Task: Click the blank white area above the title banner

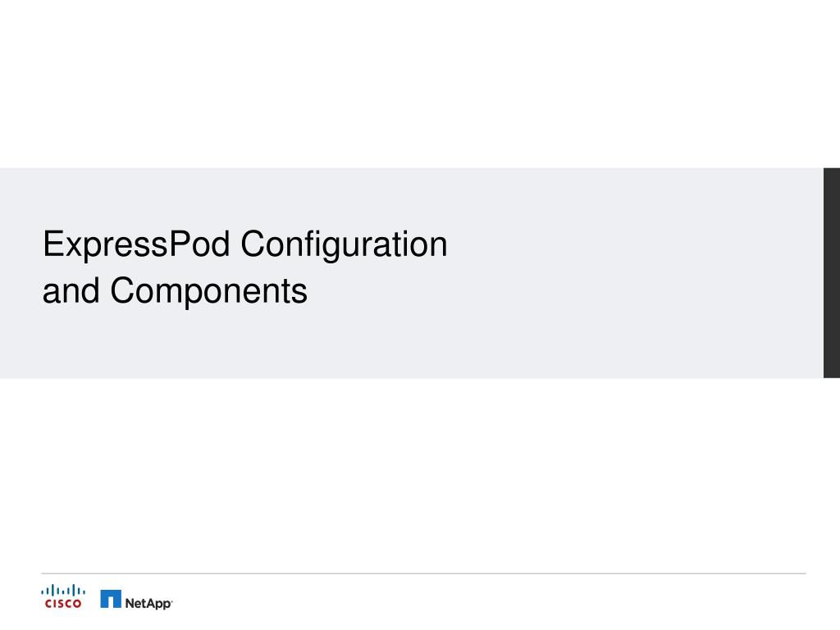Action: click(x=420, y=82)
